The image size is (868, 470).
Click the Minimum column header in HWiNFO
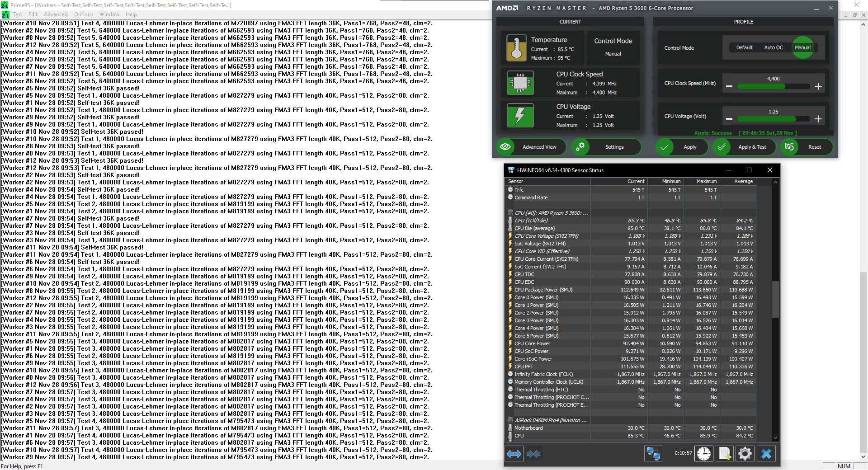(x=665, y=181)
